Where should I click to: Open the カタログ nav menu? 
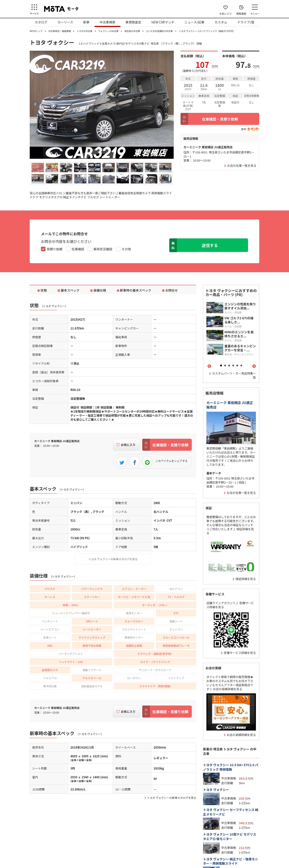[41, 22]
